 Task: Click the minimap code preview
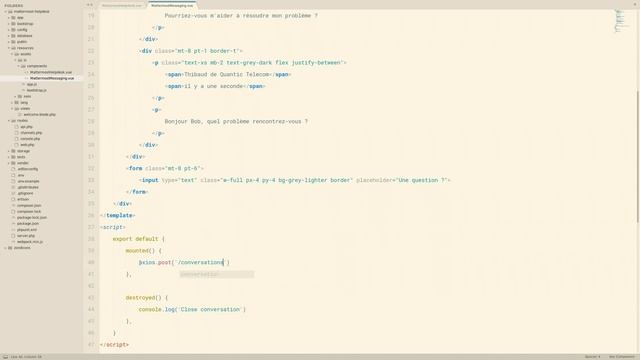click(x=621, y=21)
